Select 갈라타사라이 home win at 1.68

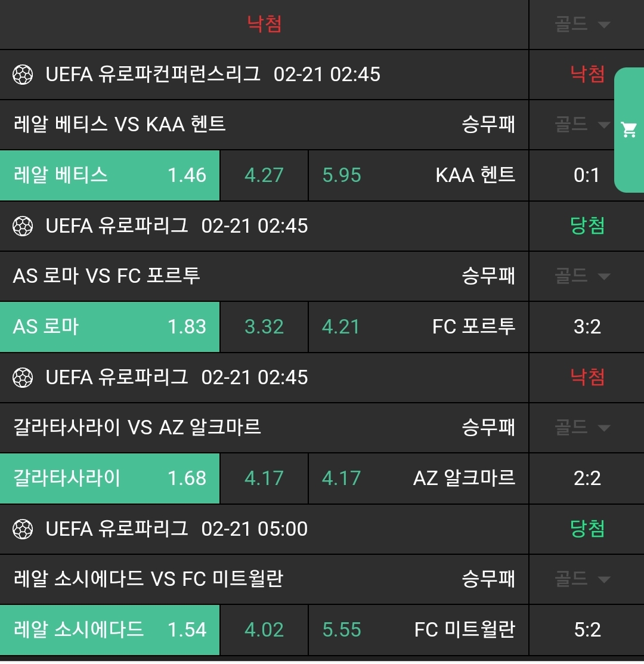click(110, 478)
